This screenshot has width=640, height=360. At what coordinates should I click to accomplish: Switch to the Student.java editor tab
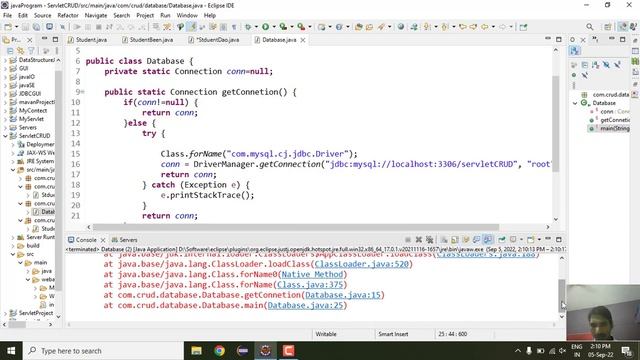[x=87, y=40]
